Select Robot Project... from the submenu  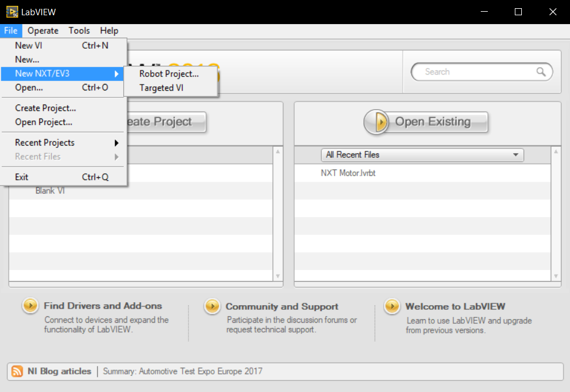point(169,74)
